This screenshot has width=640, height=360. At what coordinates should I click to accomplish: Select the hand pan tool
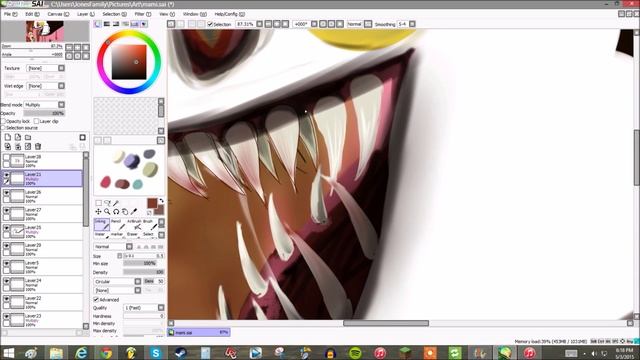click(125, 211)
